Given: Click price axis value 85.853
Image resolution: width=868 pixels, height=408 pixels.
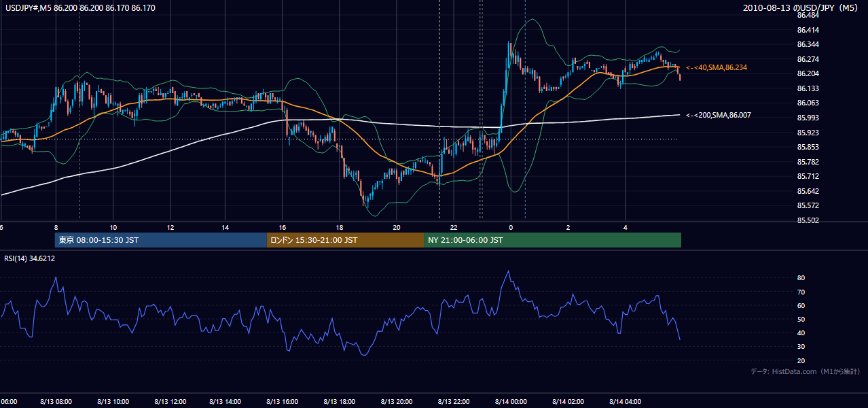Looking at the screenshot, I should [809, 148].
